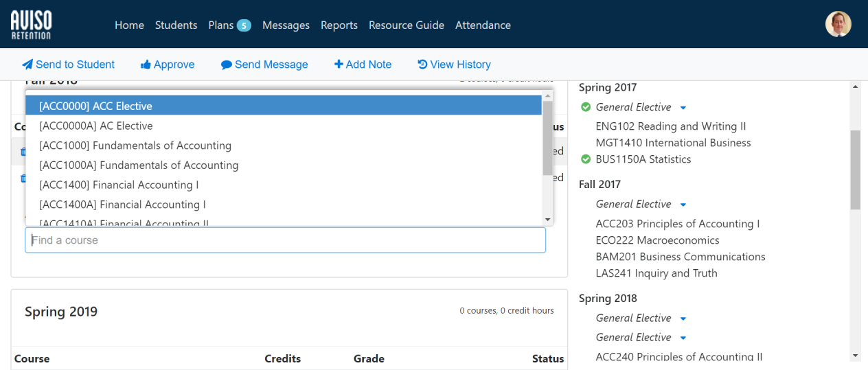This screenshot has width=868, height=370.
Task: Open the user profile avatar
Action: (x=838, y=24)
